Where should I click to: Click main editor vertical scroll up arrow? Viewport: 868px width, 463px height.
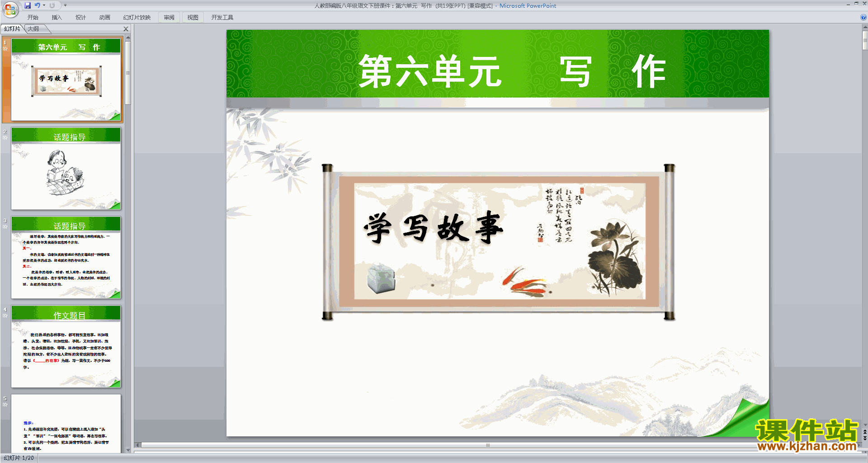tap(865, 27)
